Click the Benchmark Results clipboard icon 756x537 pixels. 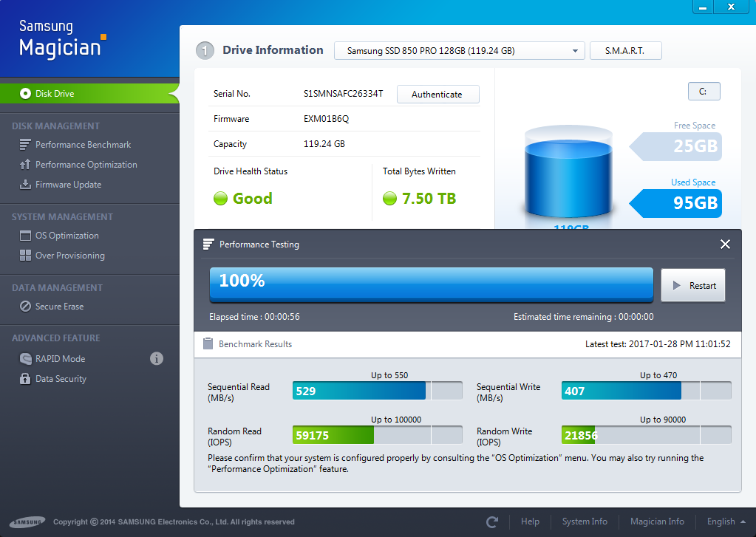(208, 343)
